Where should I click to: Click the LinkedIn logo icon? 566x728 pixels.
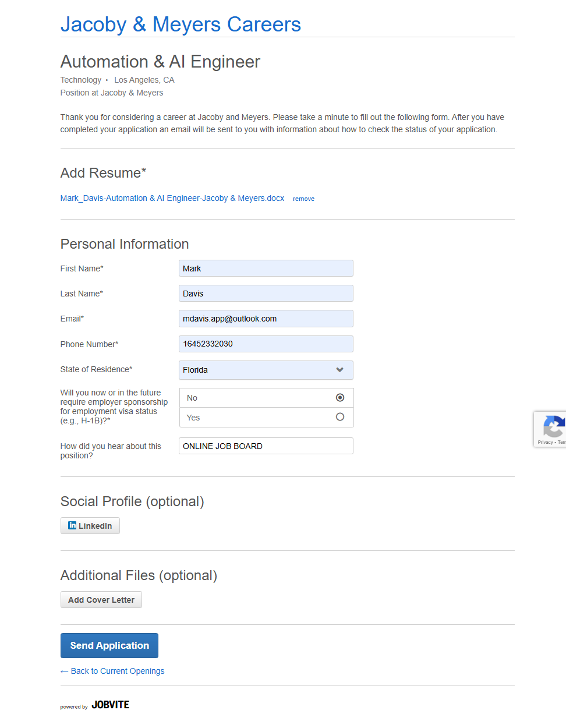pos(72,525)
